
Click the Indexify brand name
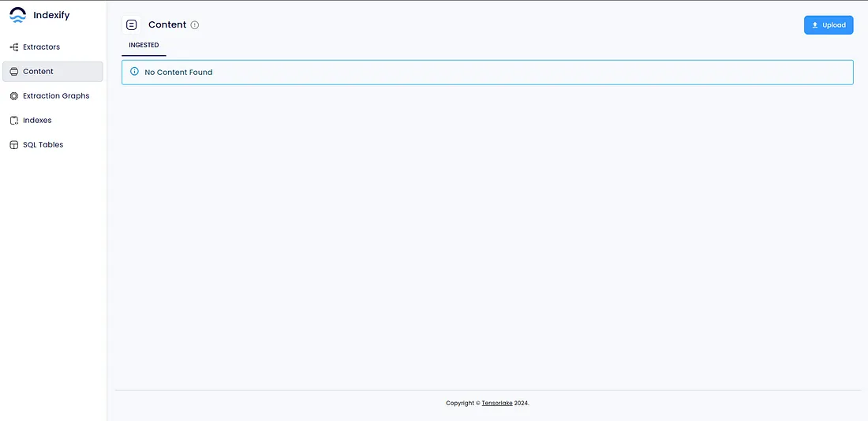51,15
